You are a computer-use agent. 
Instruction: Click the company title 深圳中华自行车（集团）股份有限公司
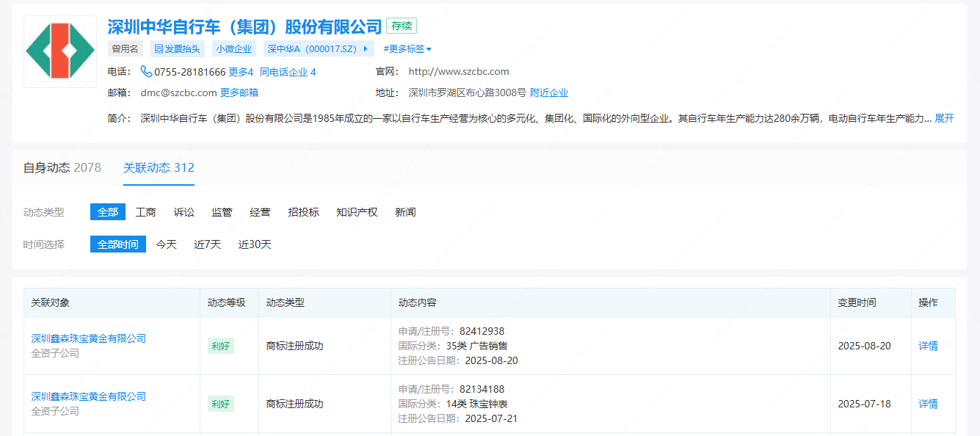pyautogui.click(x=245, y=27)
